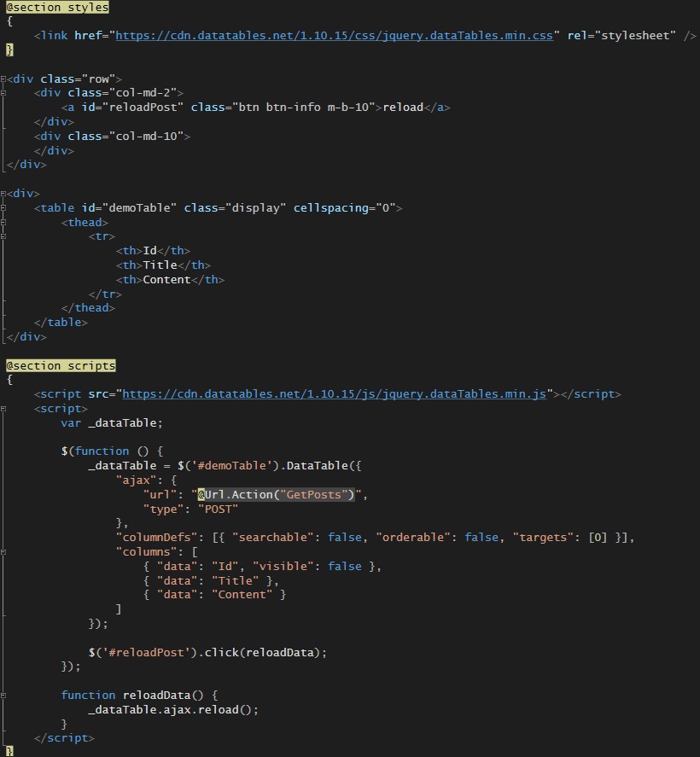Collapse the script block fold marker
Viewport: 700px width, 757px height.
point(3,408)
